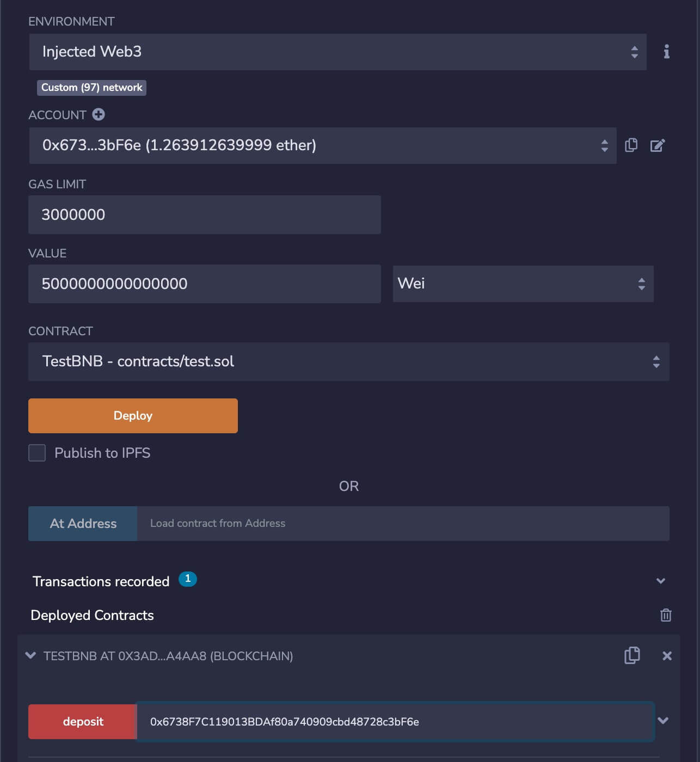Expand the deposit function parameters
700x762 pixels.
pyautogui.click(x=662, y=721)
